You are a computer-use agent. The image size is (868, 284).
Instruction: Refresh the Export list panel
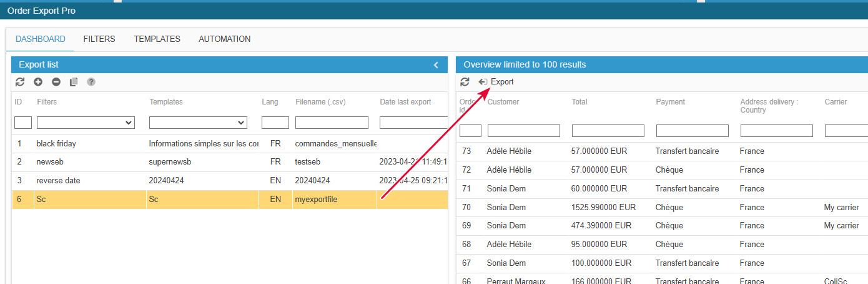pos(20,82)
